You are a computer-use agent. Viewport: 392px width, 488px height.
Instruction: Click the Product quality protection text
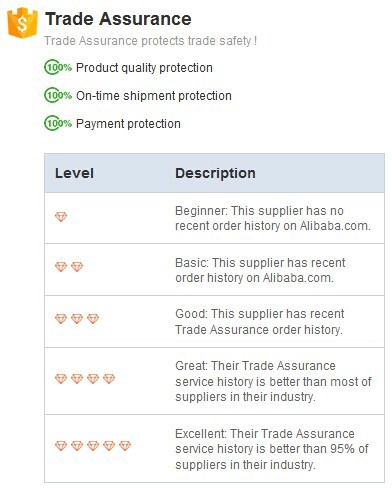point(144,68)
